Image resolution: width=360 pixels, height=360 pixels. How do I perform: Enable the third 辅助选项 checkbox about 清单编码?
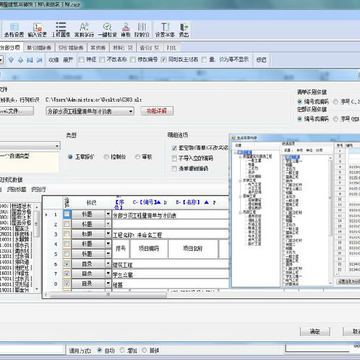coord(174,169)
